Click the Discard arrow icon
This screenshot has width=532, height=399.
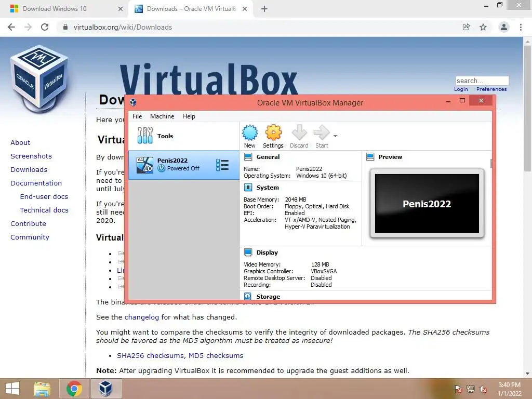(x=299, y=132)
